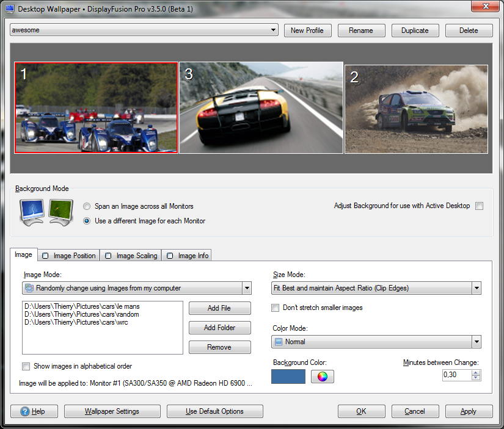This screenshot has width=504, height=429.
Task: Click the separate-image monitor icon
Action: [x=61, y=212]
